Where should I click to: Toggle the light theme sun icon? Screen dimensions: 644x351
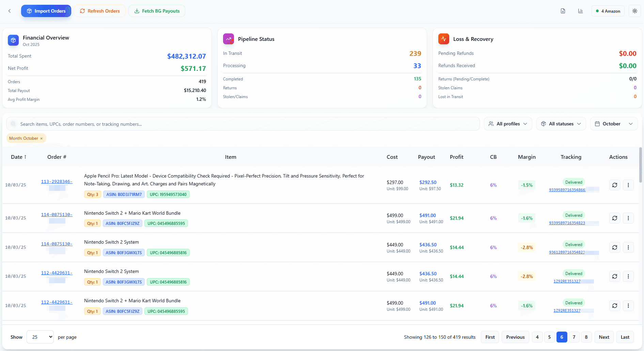point(635,11)
